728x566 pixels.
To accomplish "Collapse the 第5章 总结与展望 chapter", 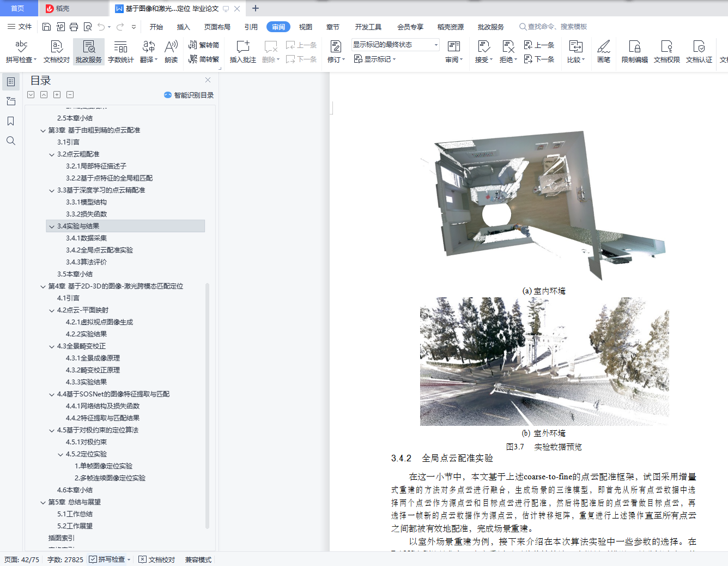I will [43, 502].
